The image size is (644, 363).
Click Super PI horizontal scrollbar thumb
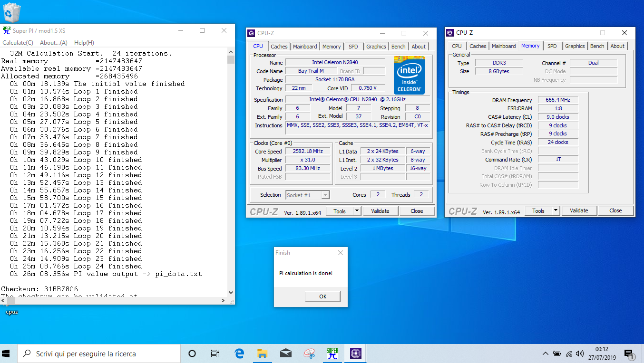[x=11, y=300]
